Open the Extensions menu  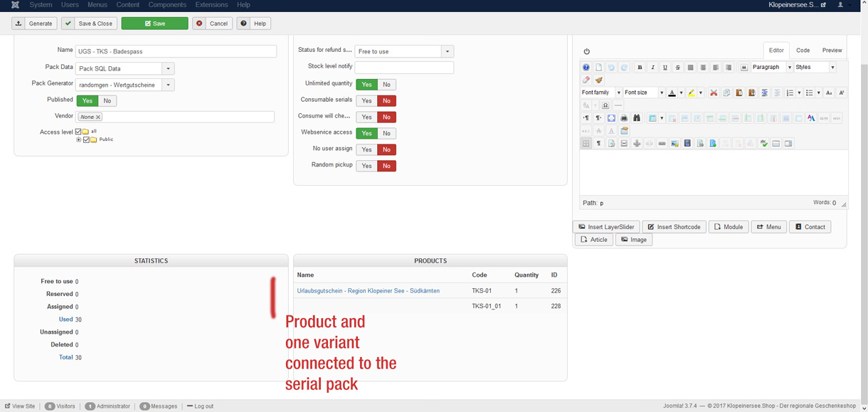211,5
